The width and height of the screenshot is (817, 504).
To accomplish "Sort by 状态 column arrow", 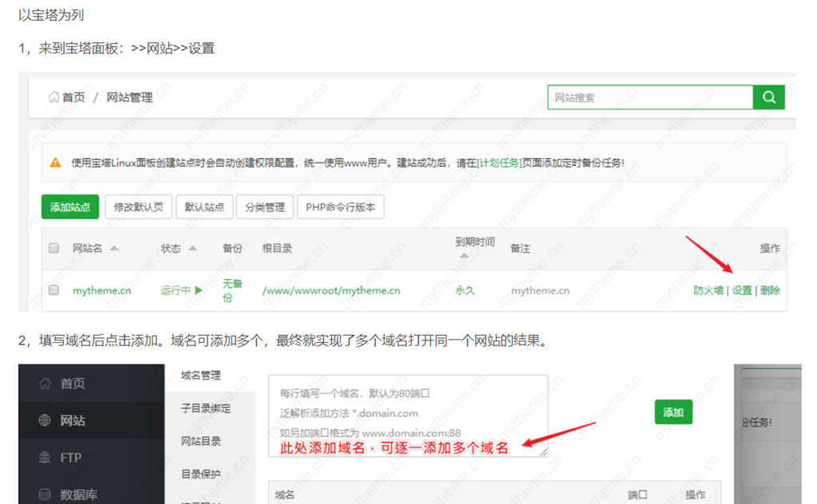I will point(192,249).
